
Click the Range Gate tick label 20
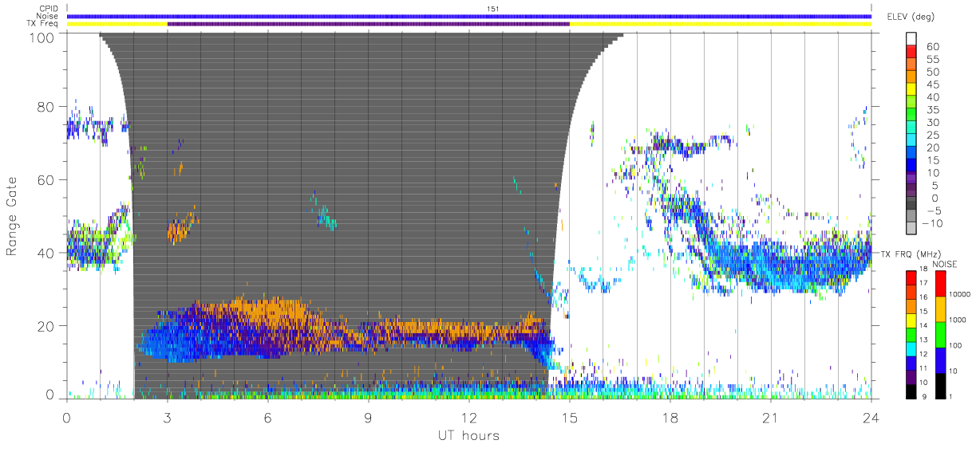point(45,326)
